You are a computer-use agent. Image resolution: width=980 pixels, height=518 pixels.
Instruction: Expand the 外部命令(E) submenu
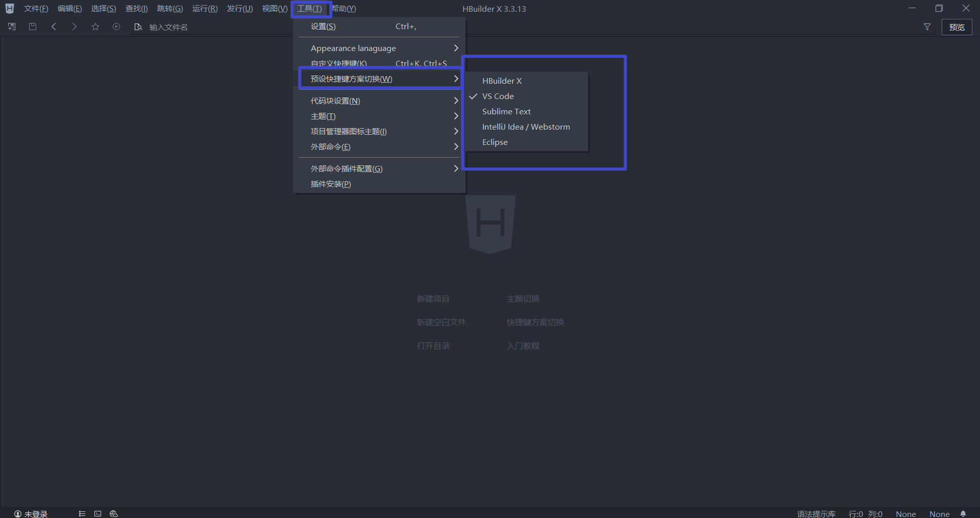pos(379,146)
